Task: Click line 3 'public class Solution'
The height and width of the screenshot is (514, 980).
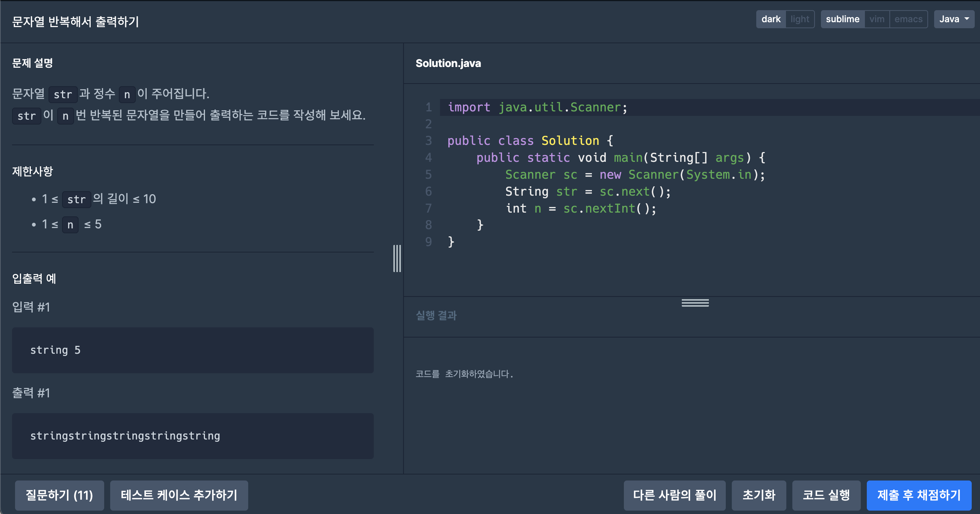Action: [530, 141]
